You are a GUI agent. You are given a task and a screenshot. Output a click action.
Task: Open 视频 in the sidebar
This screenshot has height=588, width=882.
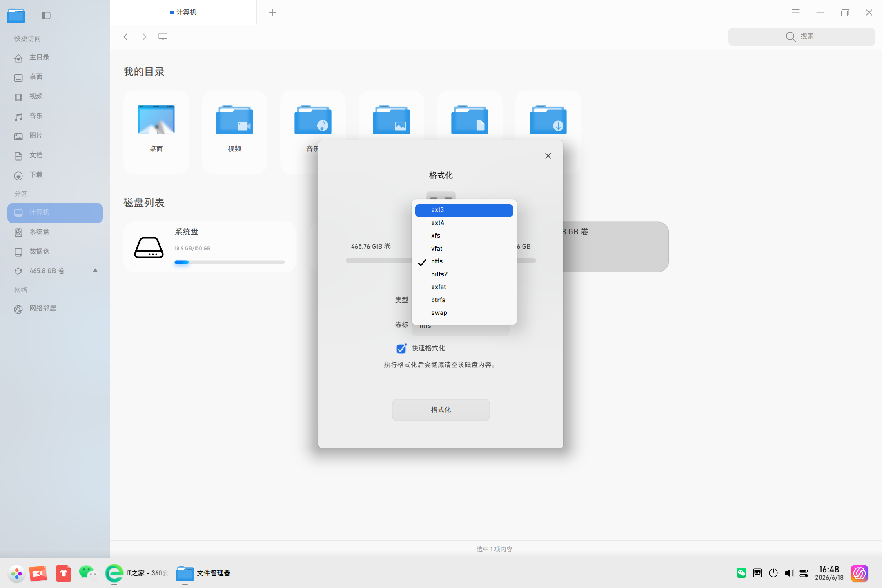point(55,97)
